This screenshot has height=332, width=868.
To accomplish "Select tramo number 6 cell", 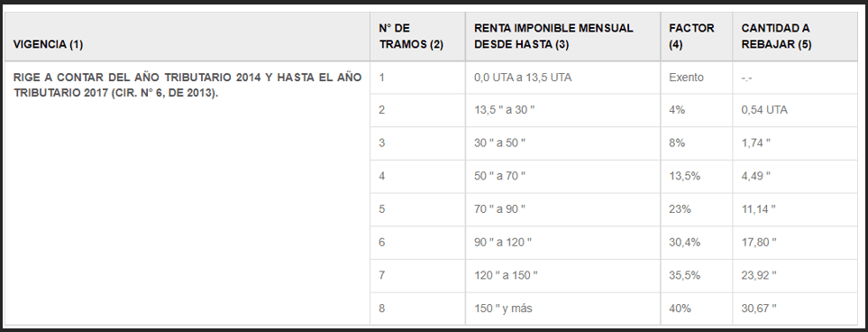I will (x=417, y=242).
